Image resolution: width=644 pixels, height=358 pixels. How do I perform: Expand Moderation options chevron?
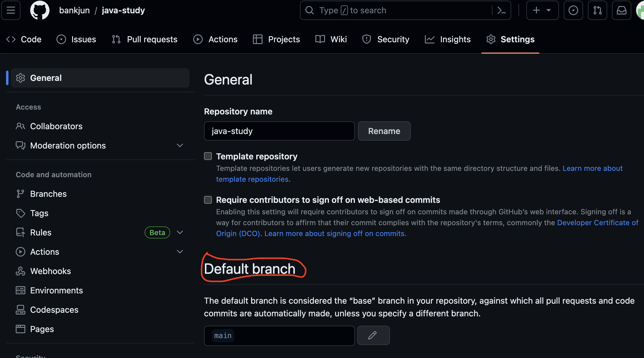point(180,145)
